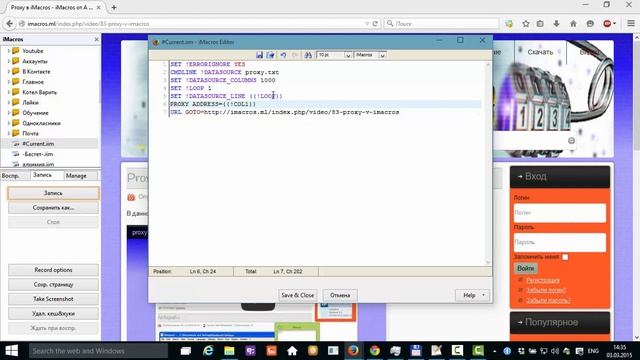Open Google Chrome from the taskbar

coord(375,351)
